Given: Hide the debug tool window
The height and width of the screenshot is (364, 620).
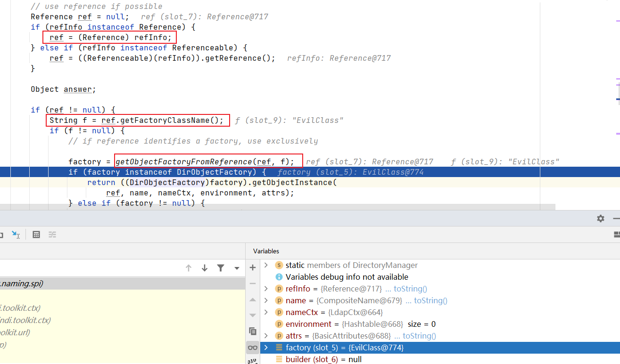Looking at the screenshot, I should (616, 218).
